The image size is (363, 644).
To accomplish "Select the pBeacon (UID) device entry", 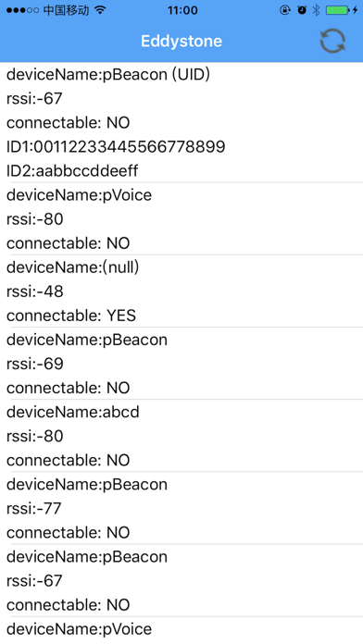I will (181, 122).
